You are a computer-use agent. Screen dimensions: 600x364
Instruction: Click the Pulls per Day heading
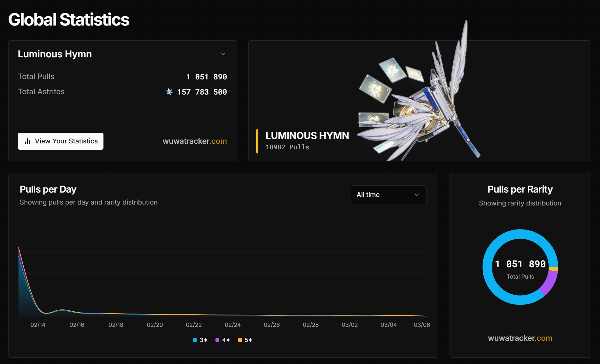point(48,189)
